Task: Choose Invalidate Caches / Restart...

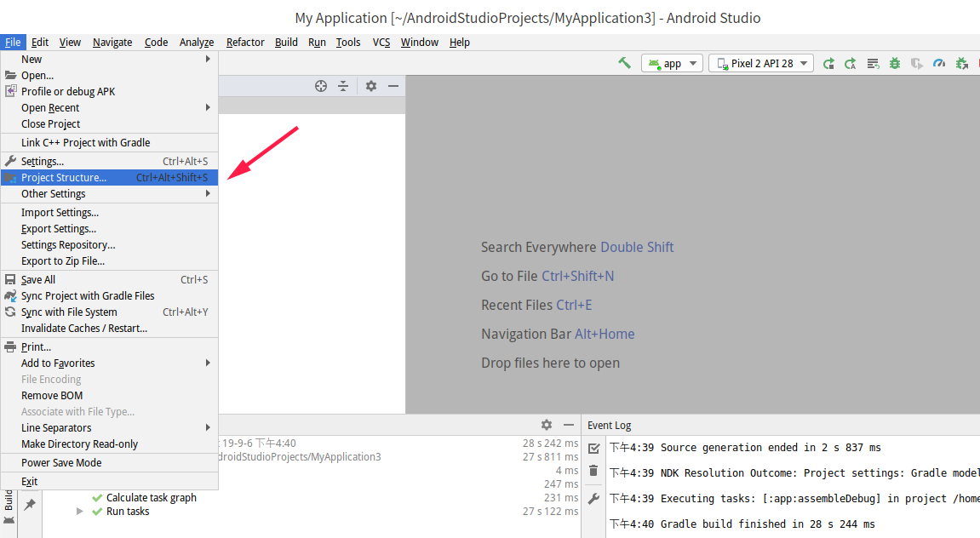Action: pos(109,329)
